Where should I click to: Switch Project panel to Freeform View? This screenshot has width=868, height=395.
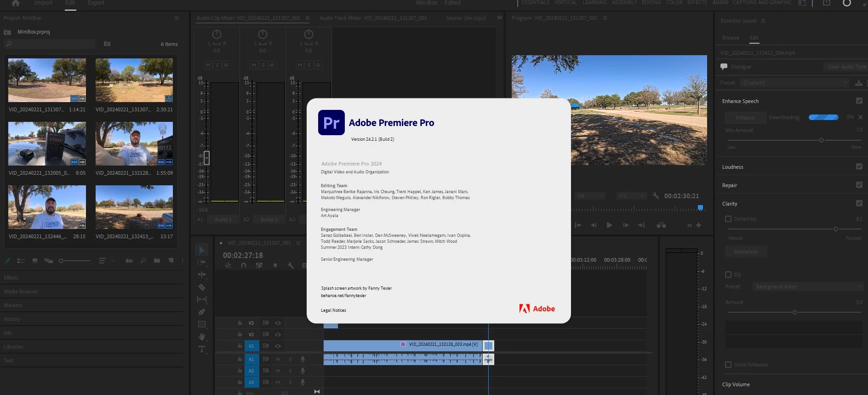click(48, 261)
